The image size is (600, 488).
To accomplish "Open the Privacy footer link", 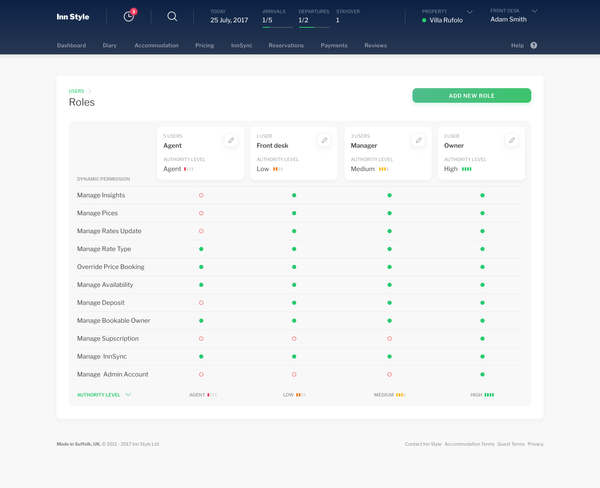I will click(535, 444).
